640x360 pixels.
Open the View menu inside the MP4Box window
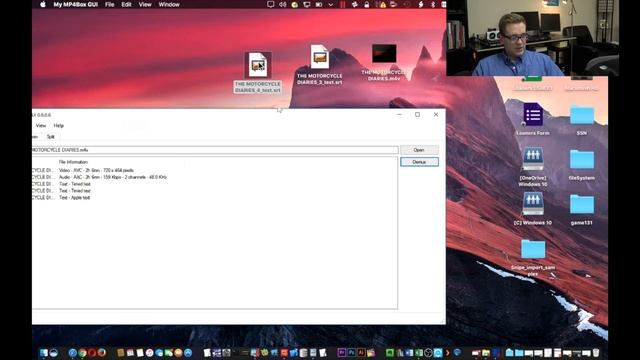[41, 126]
